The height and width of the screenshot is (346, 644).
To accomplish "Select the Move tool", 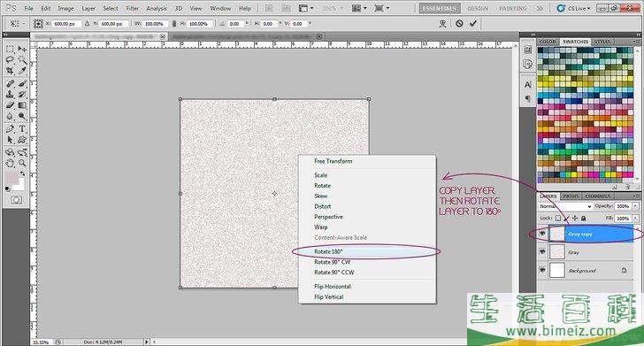I will tap(22, 49).
